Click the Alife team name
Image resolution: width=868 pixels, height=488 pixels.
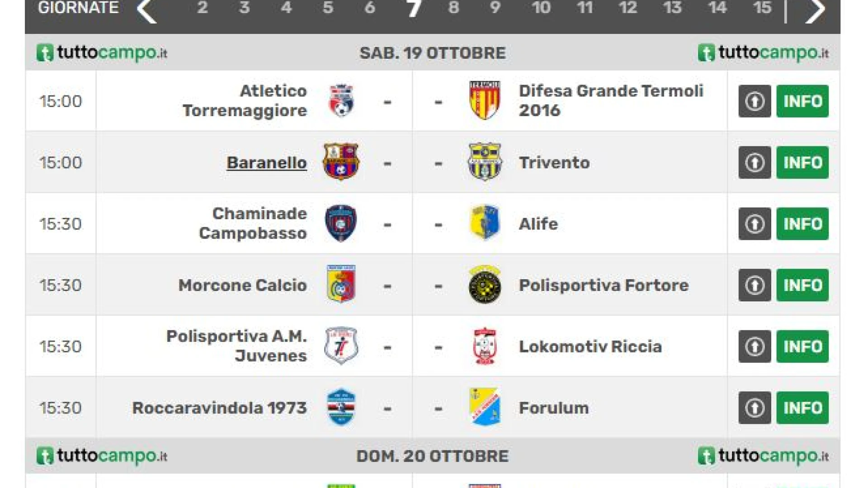pos(538,224)
